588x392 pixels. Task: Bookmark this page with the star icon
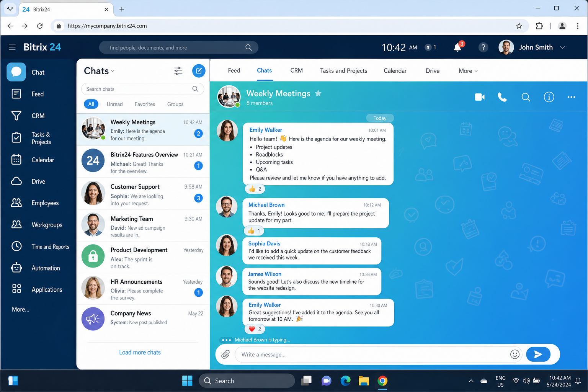click(519, 26)
